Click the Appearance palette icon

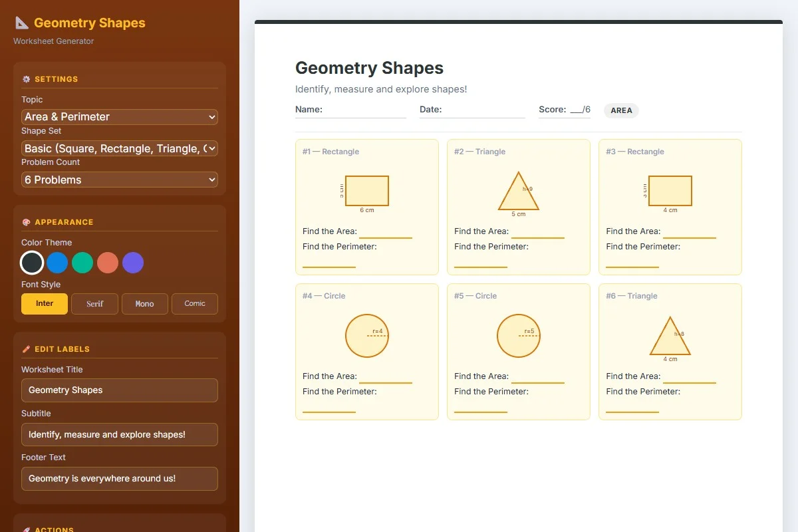(27, 222)
